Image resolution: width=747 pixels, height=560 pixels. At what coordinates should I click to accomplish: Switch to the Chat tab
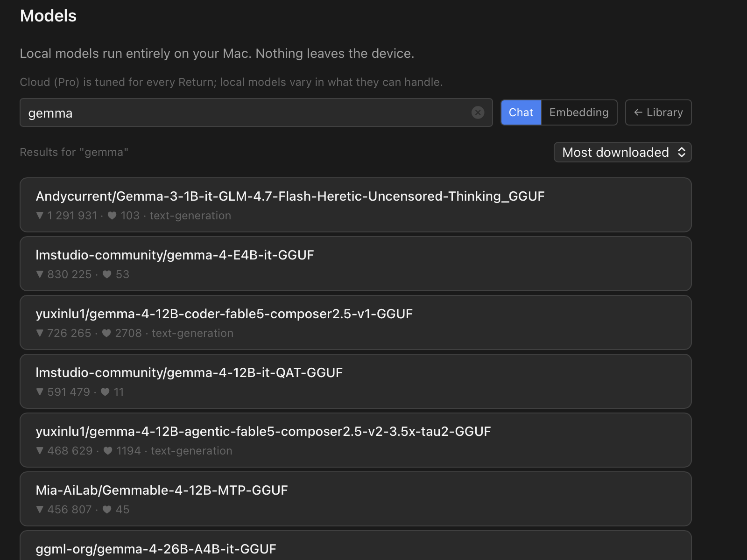pyautogui.click(x=521, y=112)
